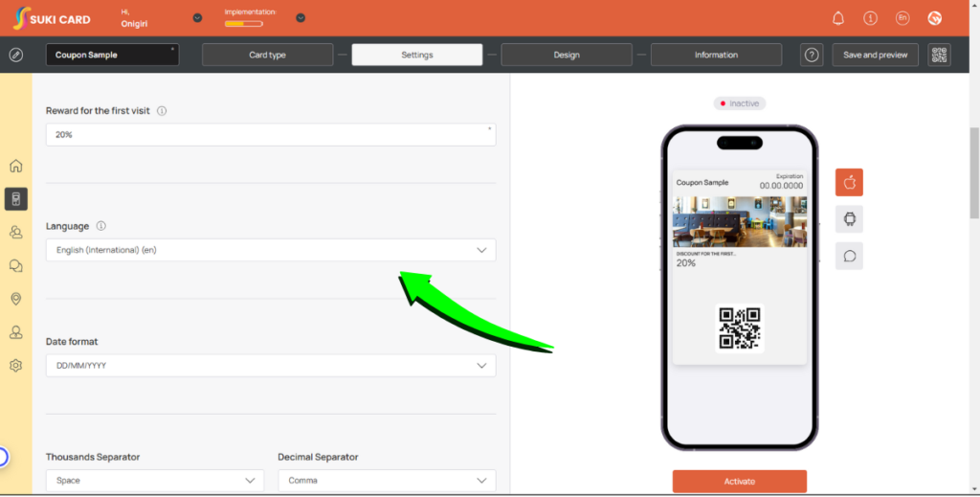Open the Date format dropdown
The height and width of the screenshot is (497, 980).
point(271,366)
